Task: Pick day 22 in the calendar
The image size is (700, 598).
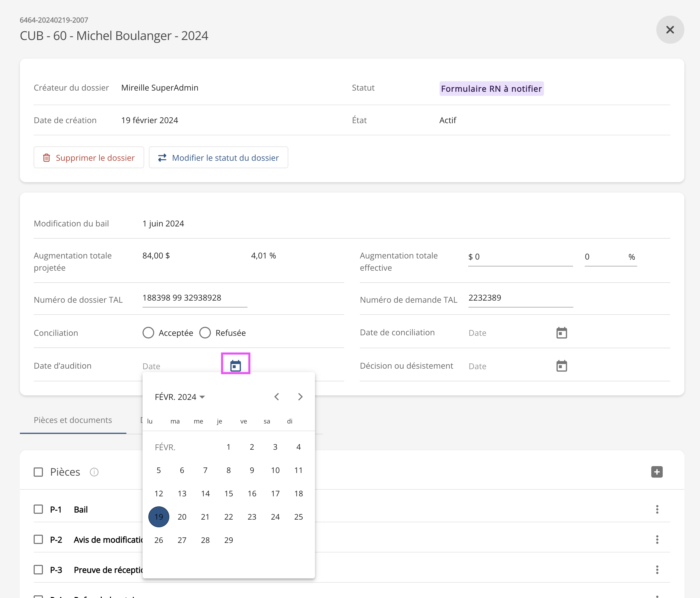Action: click(x=228, y=517)
